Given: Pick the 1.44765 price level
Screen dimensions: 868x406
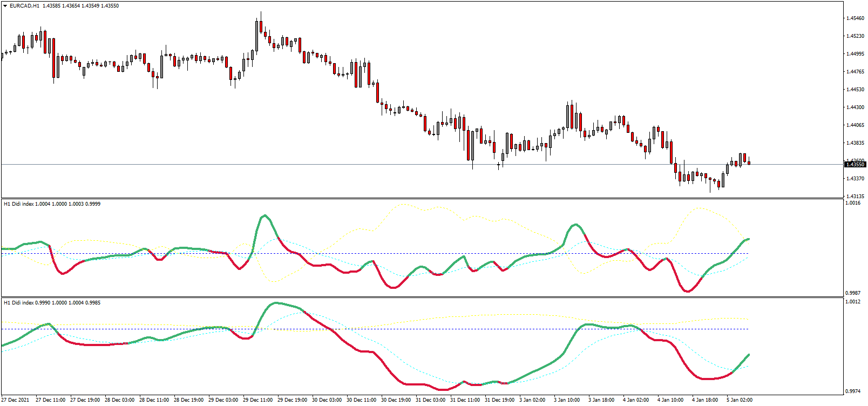Looking at the screenshot, I should [856, 72].
